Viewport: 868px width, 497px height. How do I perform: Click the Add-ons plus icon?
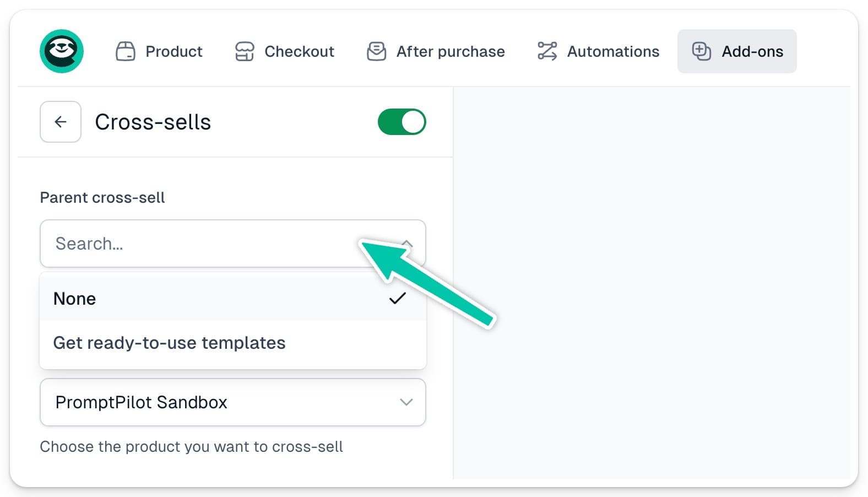(702, 51)
